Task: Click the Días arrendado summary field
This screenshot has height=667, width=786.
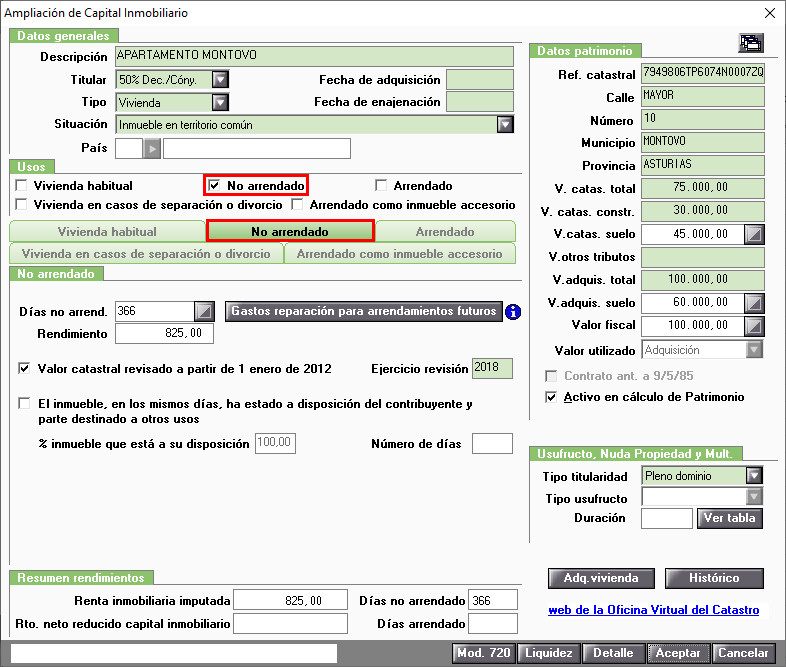Action: pos(492,623)
